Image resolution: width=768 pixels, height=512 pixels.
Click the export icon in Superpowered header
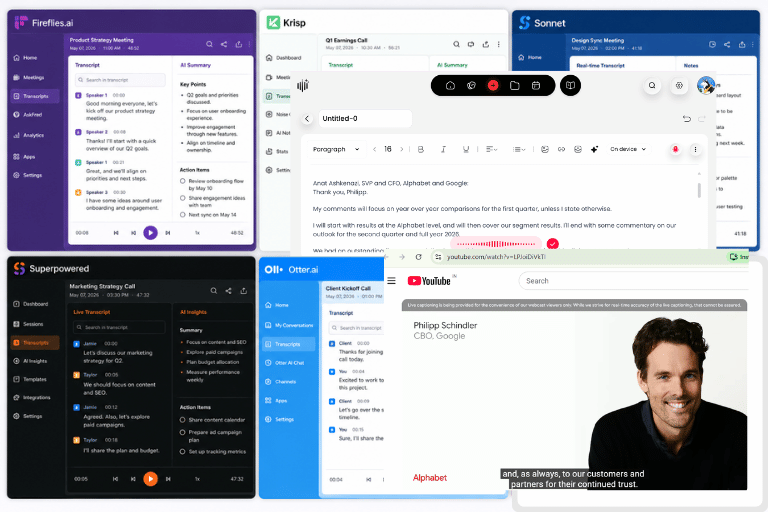[243, 291]
